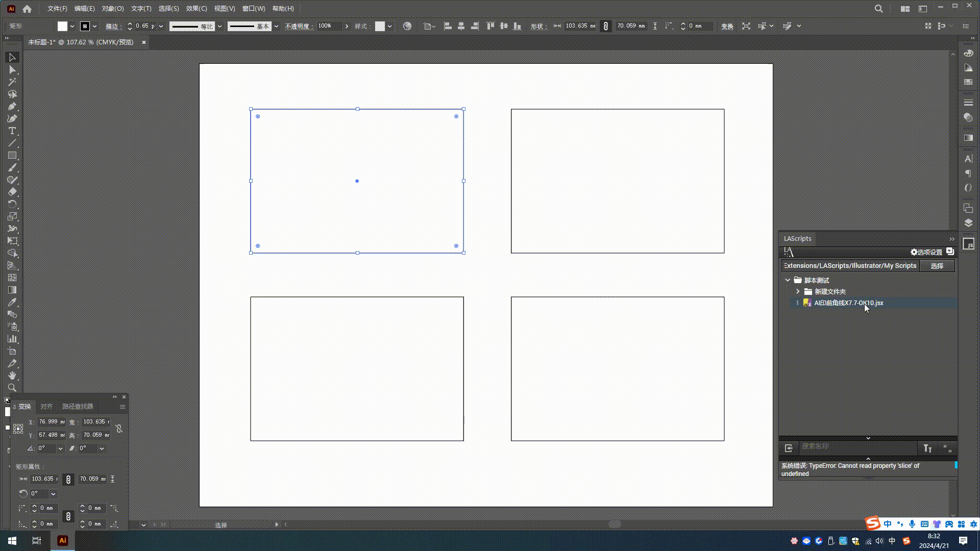Open the rotate angle dropdown in Transform
Image resolution: width=980 pixels, height=551 pixels.
click(x=60, y=448)
